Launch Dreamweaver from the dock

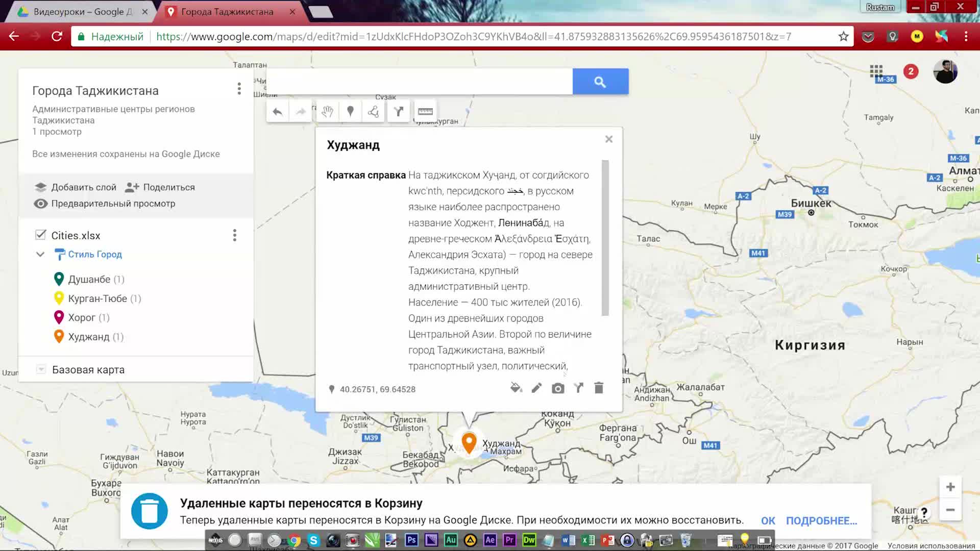click(529, 540)
